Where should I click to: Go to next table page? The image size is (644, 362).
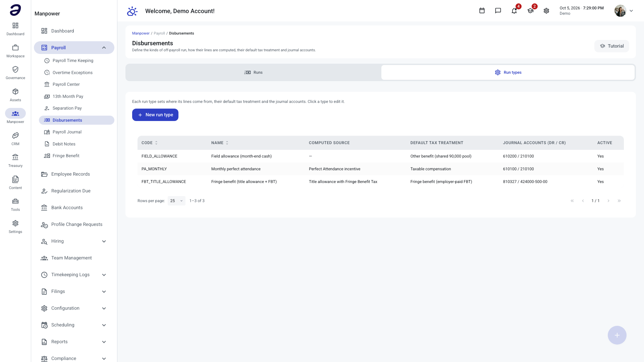pos(608,201)
